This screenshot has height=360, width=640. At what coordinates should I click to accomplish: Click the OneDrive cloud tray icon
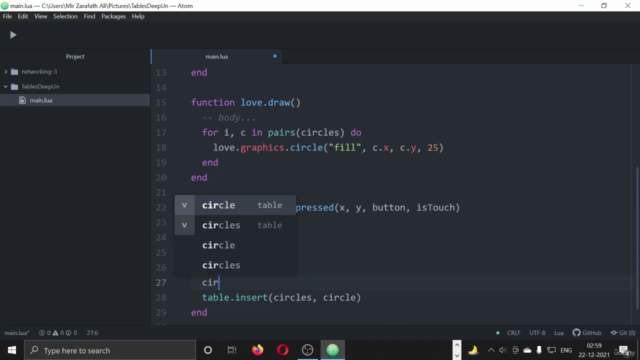(527, 350)
